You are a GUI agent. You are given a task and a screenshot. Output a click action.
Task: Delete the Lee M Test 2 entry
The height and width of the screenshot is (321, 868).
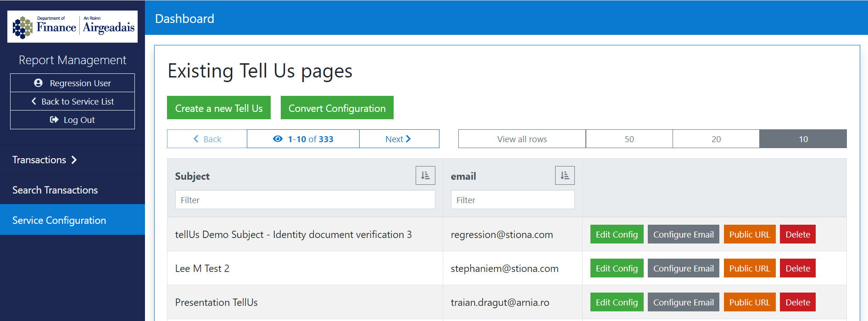click(x=797, y=268)
